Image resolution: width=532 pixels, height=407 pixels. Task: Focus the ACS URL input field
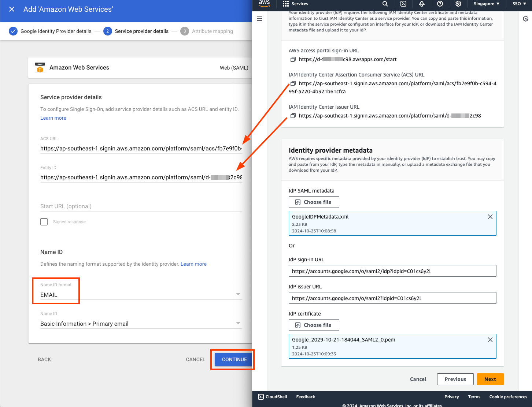click(141, 148)
